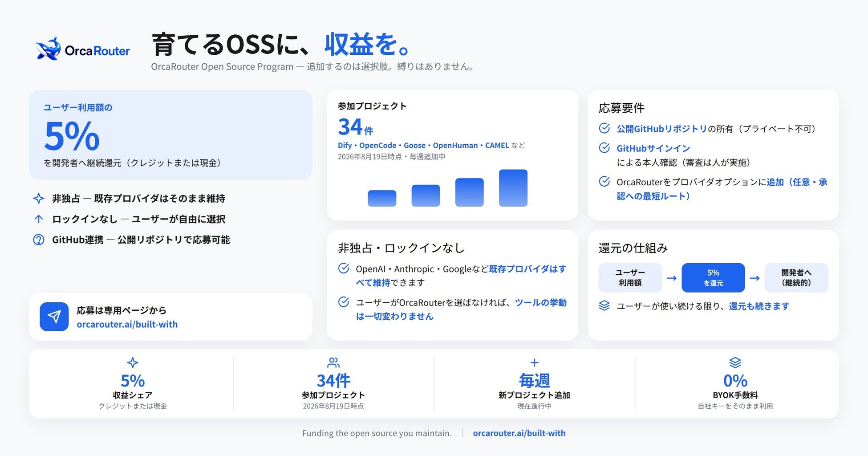The width and height of the screenshot is (868, 456).
Task: Click the blue GitHubサインイン text
Action: (x=653, y=148)
